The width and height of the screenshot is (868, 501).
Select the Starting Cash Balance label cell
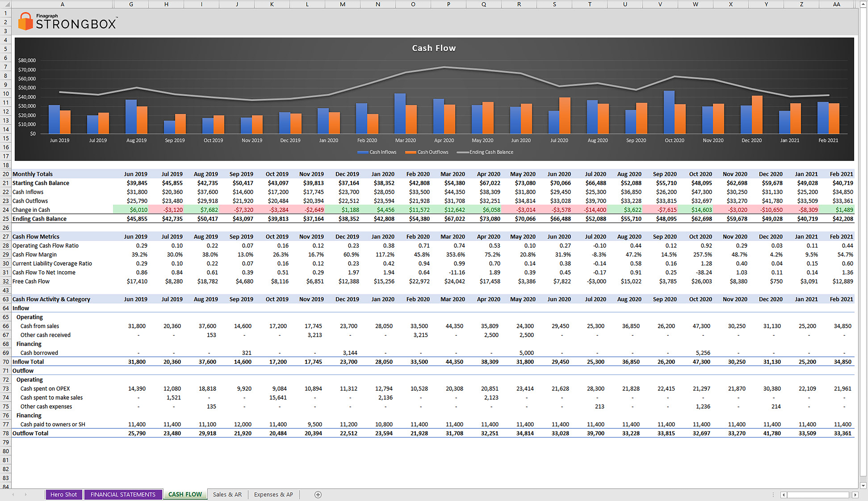pyautogui.click(x=62, y=183)
